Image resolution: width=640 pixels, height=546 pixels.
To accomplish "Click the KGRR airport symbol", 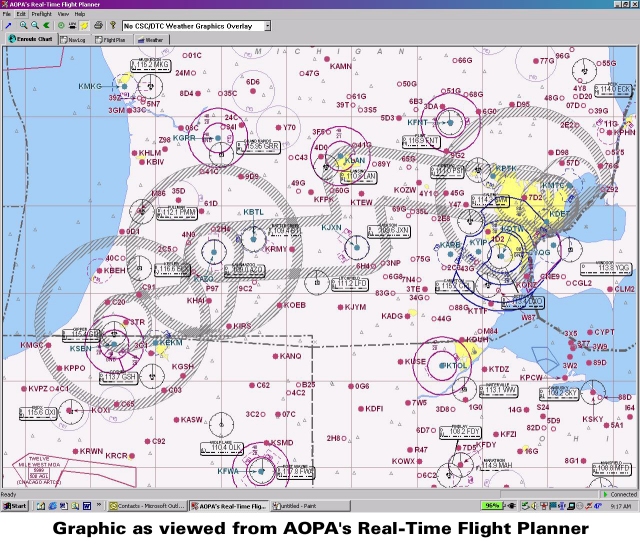I will coord(218,138).
